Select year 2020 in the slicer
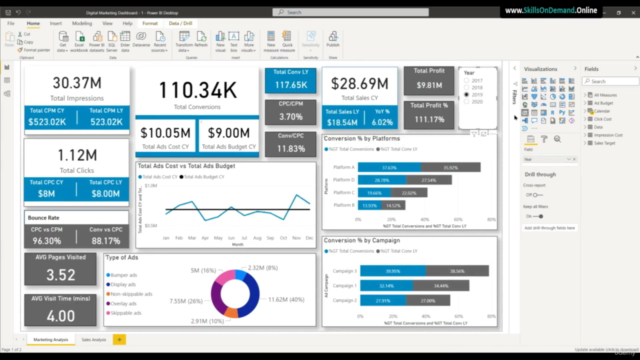The width and height of the screenshot is (640, 360). point(467,102)
